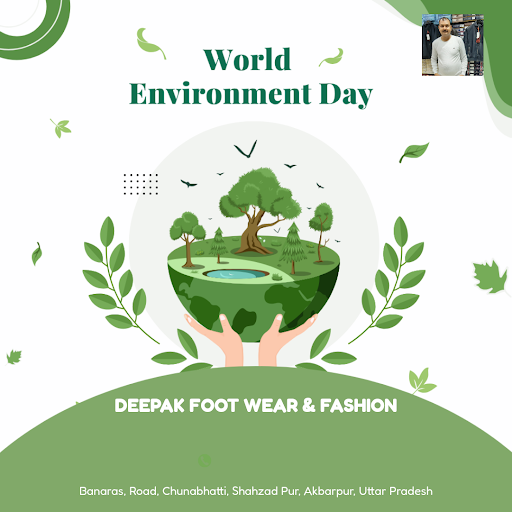512x512 pixels.
Task: Click the large tree on the globe
Action: (x=259, y=211)
